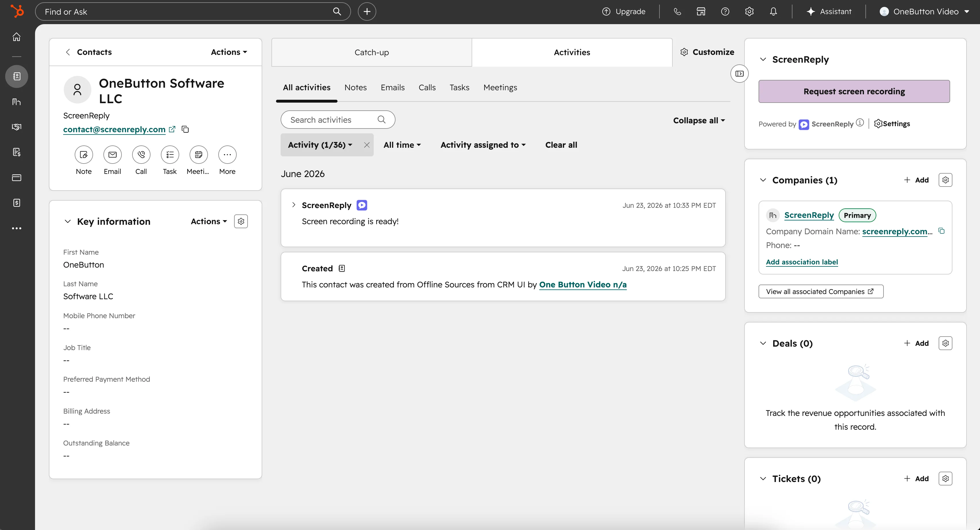This screenshot has height=530, width=980.
Task: Select the Meetings activity tab
Action: point(500,88)
